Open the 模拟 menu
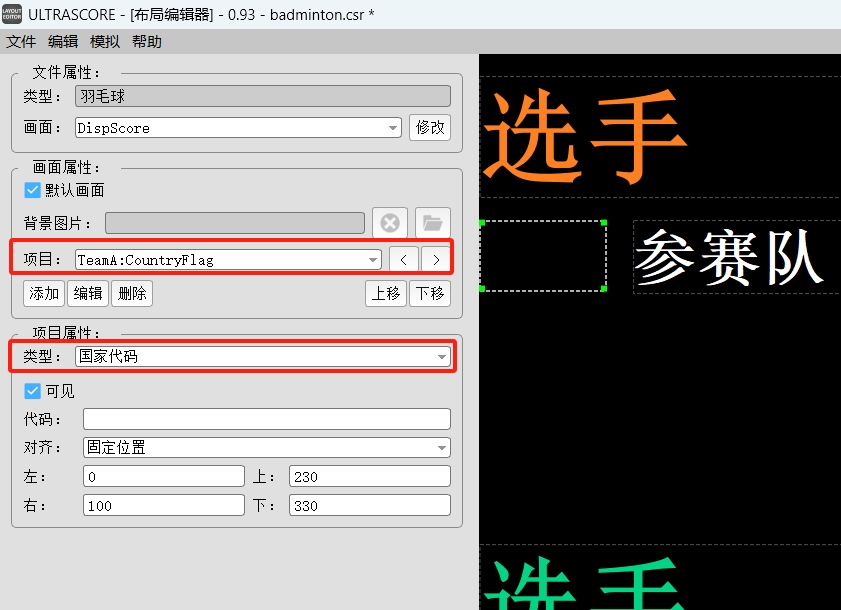841x610 pixels. pos(105,42)
